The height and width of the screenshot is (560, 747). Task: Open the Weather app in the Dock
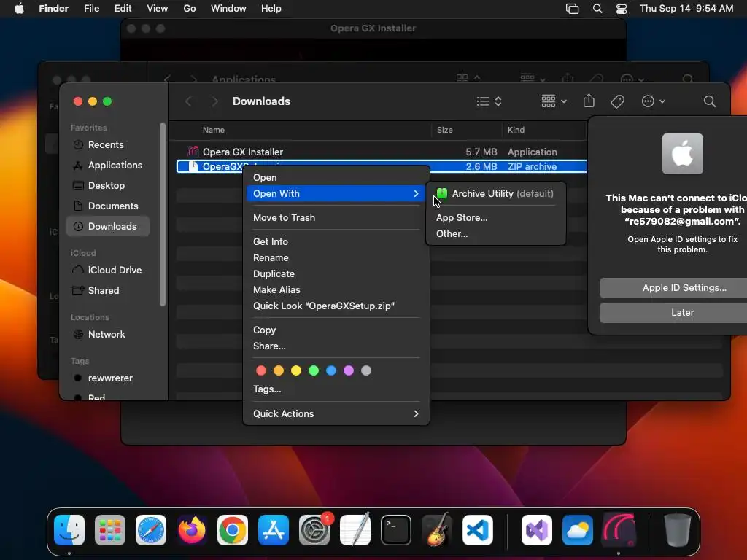(578, 530)
